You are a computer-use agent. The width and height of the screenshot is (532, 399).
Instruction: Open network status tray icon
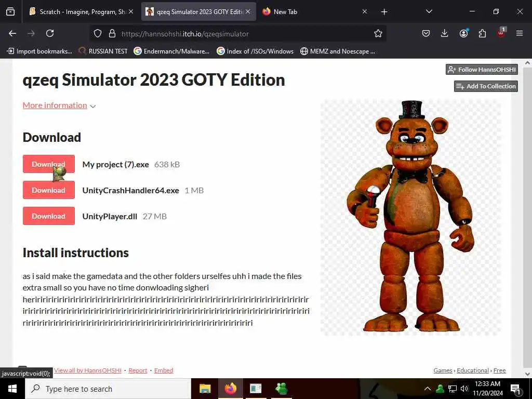click(453, 389)
